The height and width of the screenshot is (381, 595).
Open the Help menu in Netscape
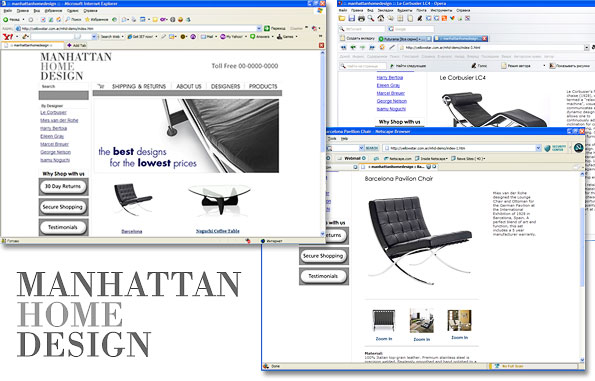coord(345,139)
